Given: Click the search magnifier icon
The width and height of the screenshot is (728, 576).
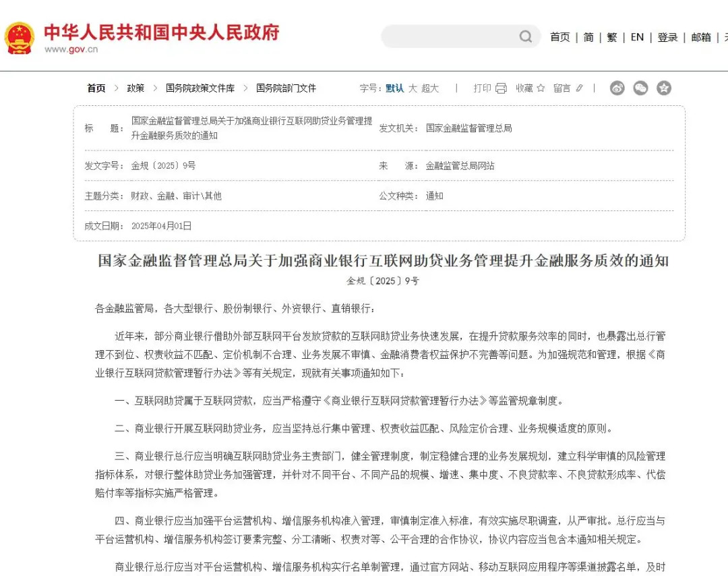Looking at the screenshot, I should (x=526, y=36).
